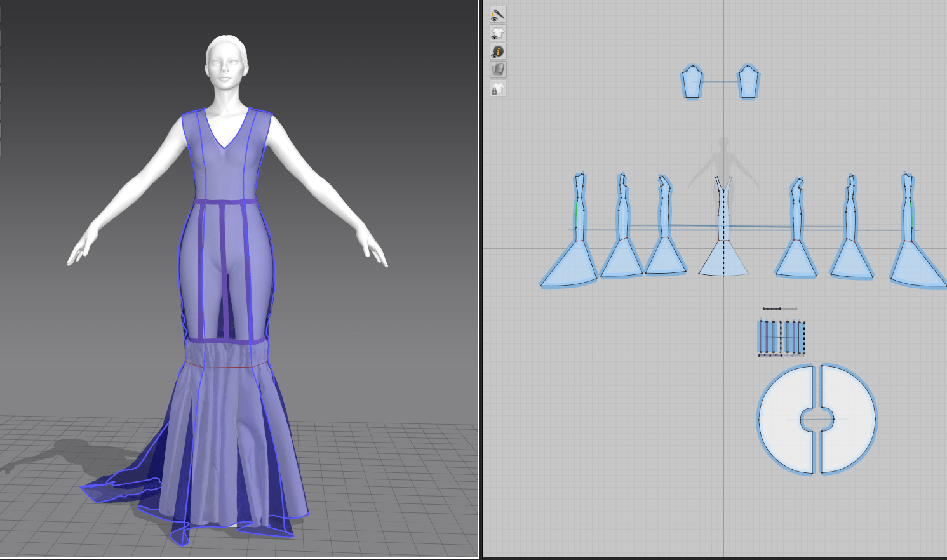The image size is (947, 560).
Task: Click the gown bodice on the 3D avatar
Action: pyautogui.click(x=225, y=171)
